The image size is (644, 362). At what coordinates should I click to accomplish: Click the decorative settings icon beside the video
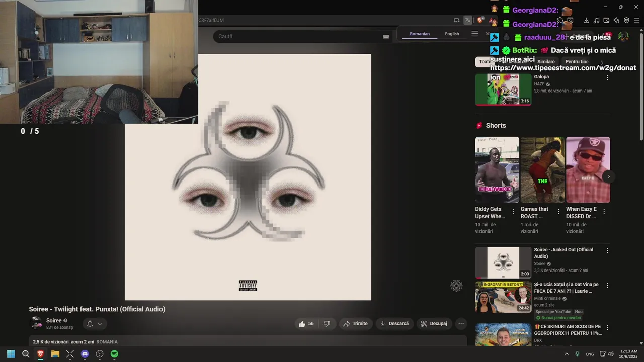[456, 286]
